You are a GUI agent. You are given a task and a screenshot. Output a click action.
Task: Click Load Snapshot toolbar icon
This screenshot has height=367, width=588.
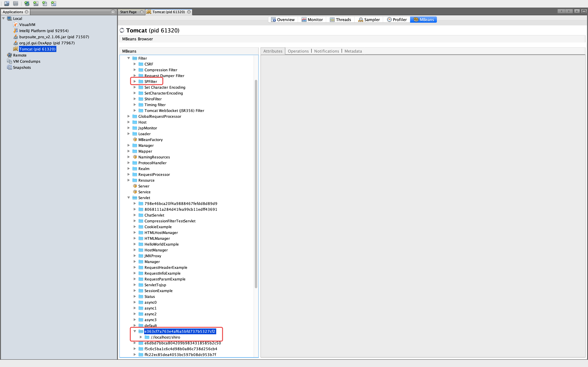tap(7, 3)
